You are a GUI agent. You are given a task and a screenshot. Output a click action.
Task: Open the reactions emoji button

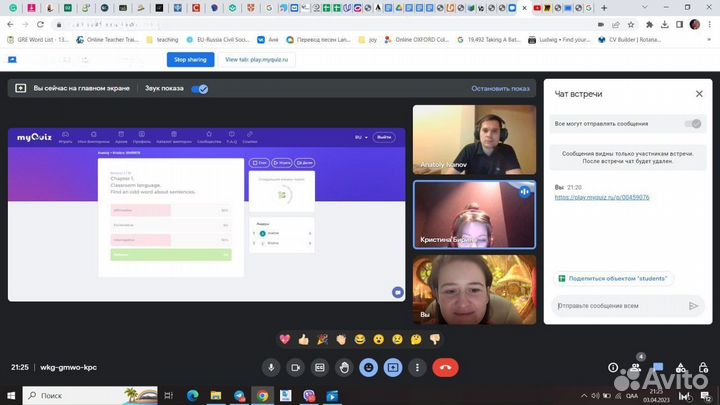pyautogui.click(x=369, y=367)
